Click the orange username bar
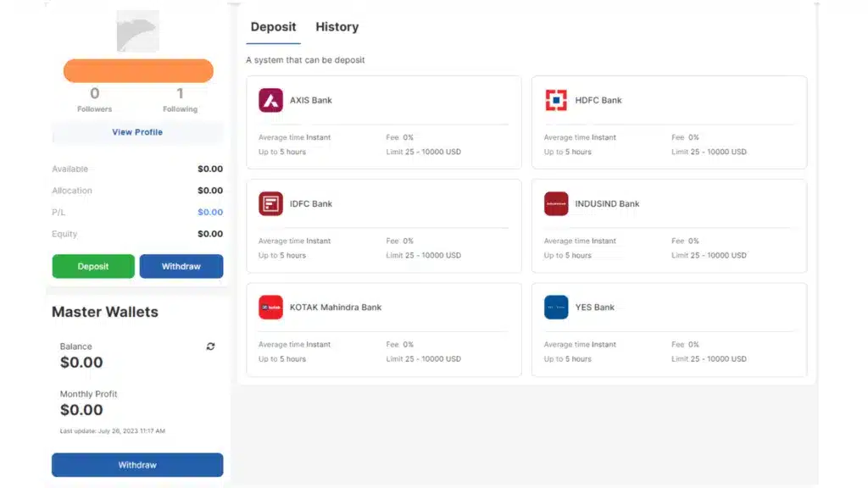 tap(138, 71)
